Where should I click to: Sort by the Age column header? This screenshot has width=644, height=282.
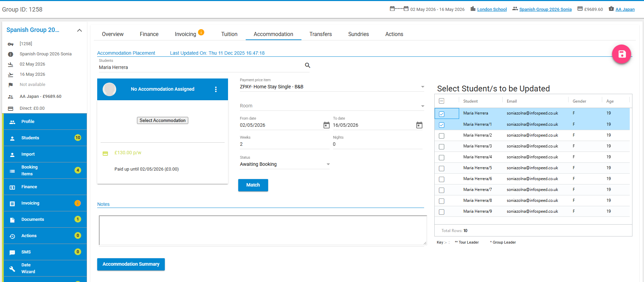pos(610,101)
